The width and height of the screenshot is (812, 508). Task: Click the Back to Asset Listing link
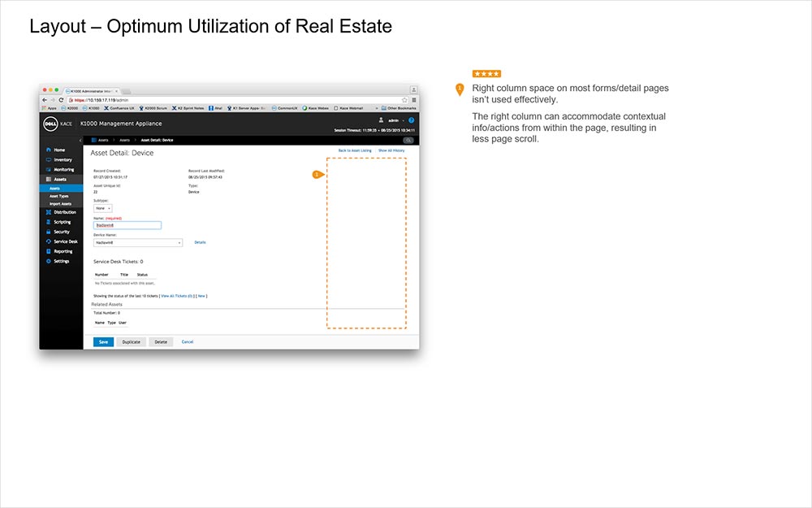click(355, 151)
